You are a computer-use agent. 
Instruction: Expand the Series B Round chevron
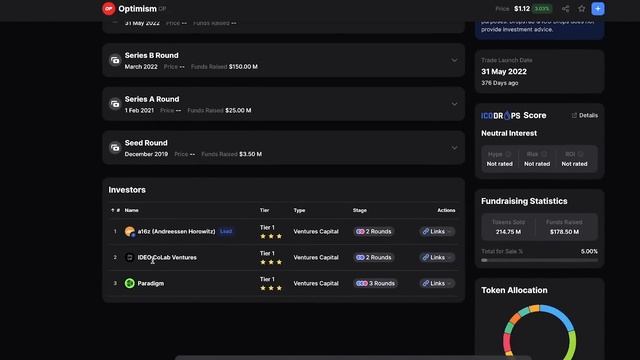(454, 60)
